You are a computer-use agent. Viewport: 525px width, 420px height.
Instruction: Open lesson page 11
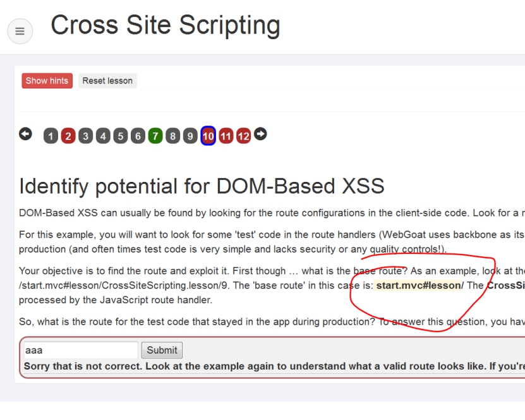coord(226,136)
